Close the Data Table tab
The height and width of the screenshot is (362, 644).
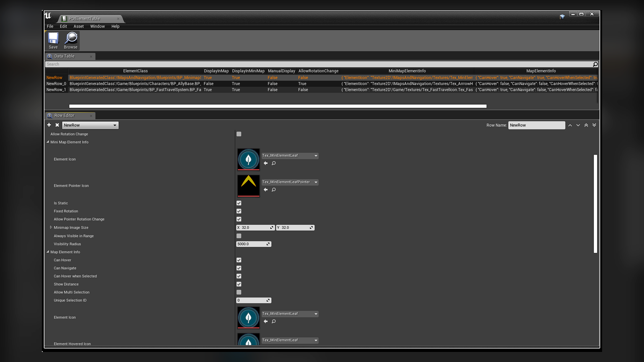coord(91,56)
